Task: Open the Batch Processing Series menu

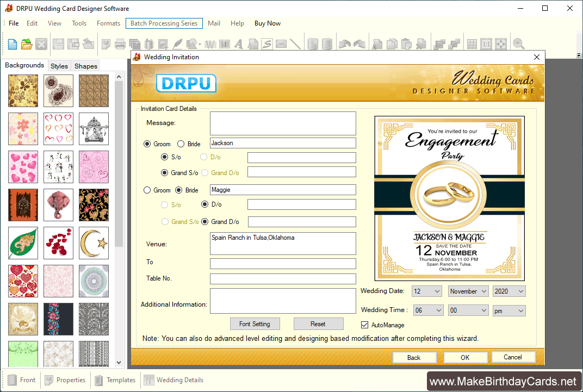Action: coord(164,23)
